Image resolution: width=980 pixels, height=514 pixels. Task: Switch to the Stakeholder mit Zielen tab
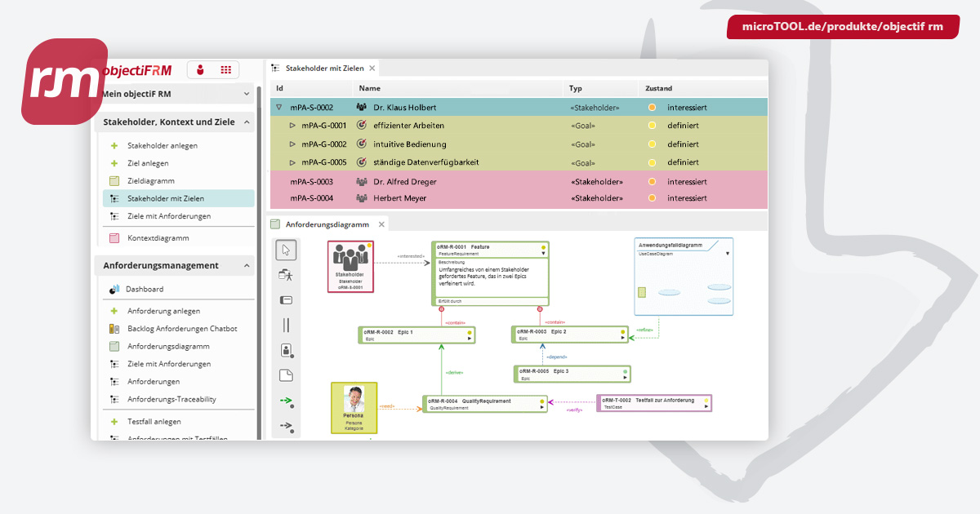pyautogui.click(x=324, y=69)
